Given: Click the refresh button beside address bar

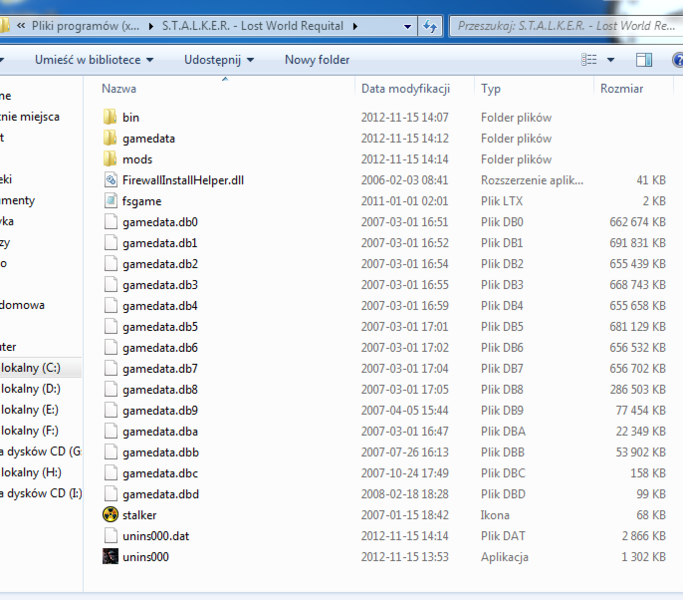Looking at the screenshot, I should pyautogui.click(x=431, y=26).
